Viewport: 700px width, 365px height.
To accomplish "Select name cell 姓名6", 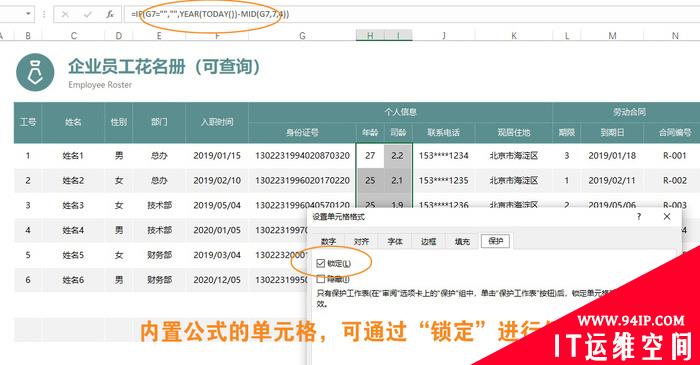I will point(73,280).
